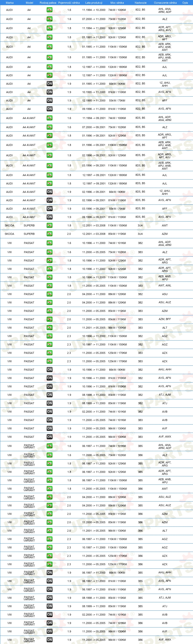This screenshot has height=644, width=193.
Task: Click petrol icon in SKODA SUPERB 1.8 row
Action: click(50, 225)
